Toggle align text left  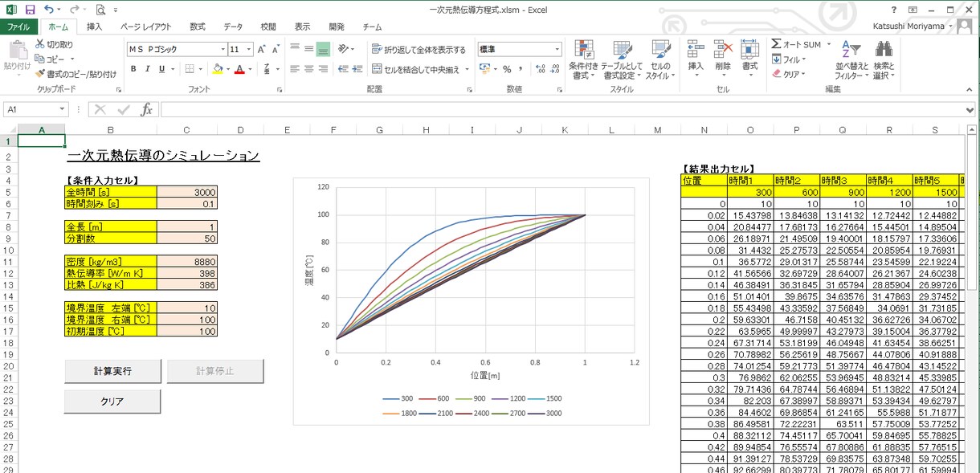click(295, 69)
